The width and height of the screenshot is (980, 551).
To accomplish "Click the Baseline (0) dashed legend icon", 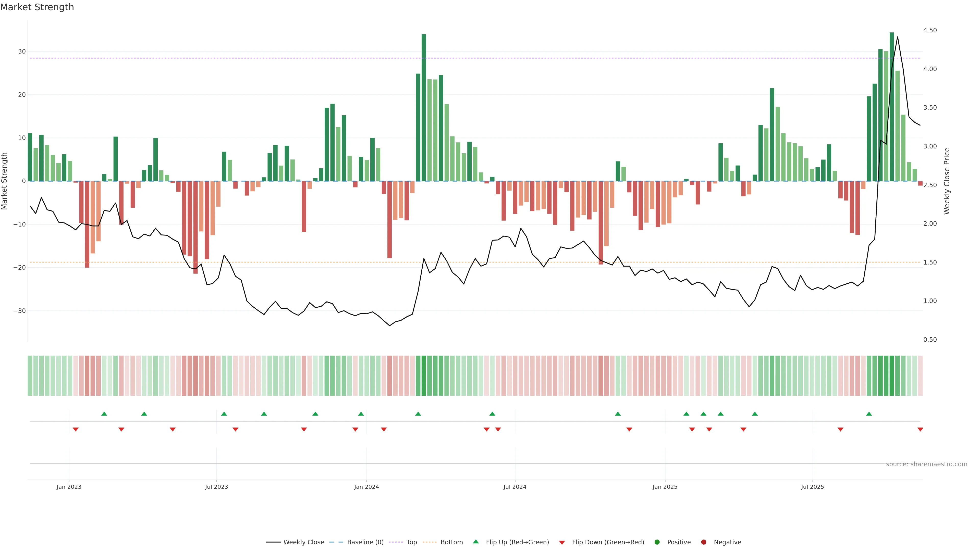I will pos(336,542).
